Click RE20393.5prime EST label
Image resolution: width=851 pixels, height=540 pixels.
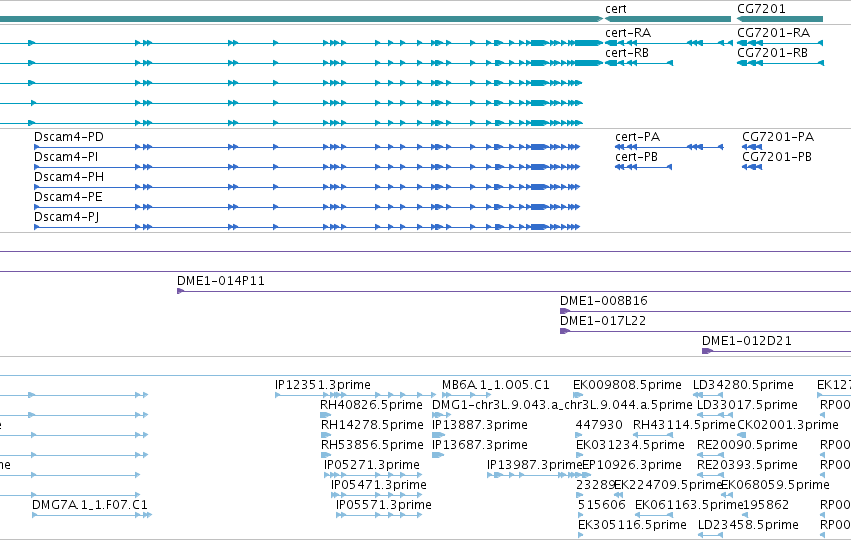coord(747,465)
